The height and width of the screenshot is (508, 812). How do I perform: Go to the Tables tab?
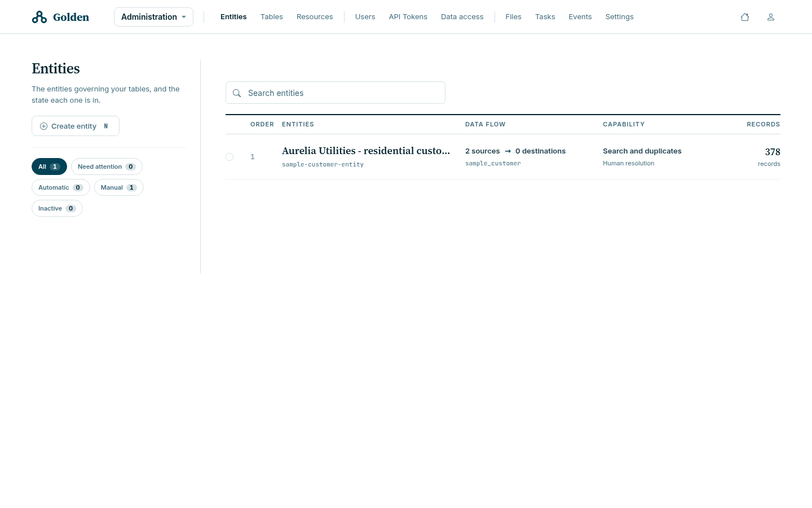(272, 17)
